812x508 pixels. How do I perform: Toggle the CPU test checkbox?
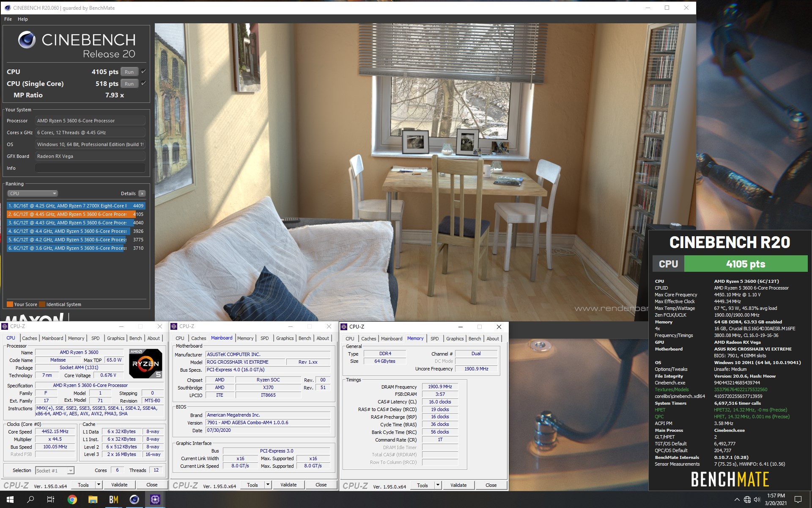point(143,72)
